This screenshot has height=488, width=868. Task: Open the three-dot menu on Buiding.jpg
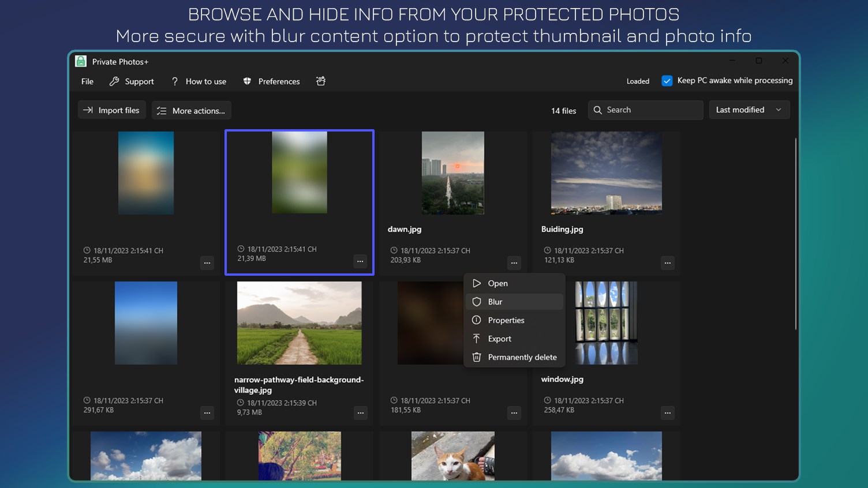[667, 263]
